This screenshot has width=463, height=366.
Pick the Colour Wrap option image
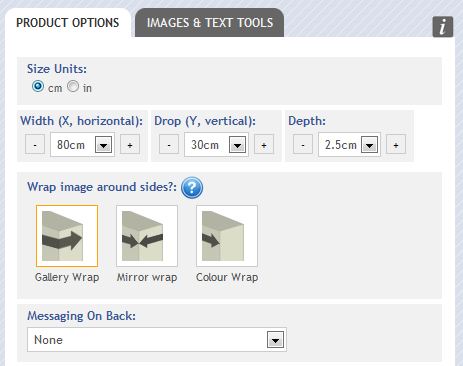(x=227, y=236)
